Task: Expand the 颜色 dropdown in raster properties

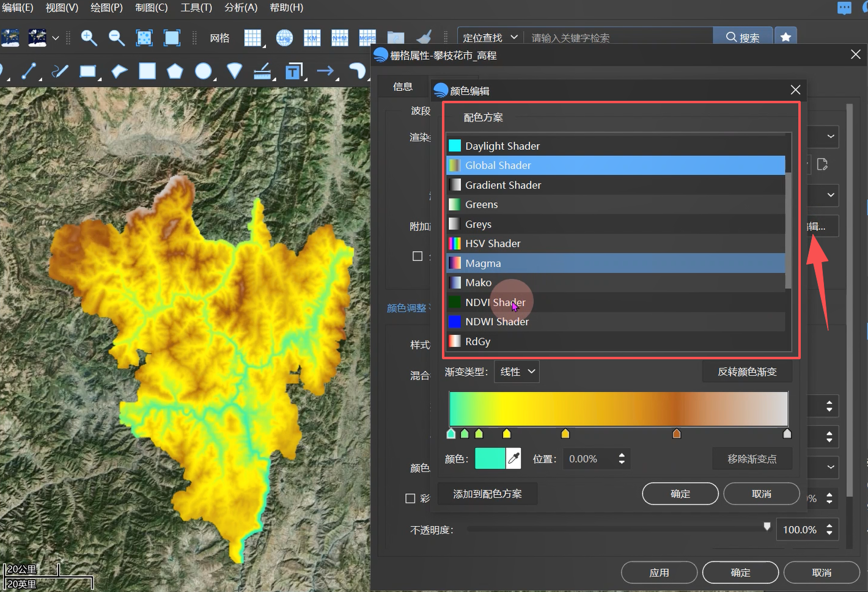Action: point(831,467)
